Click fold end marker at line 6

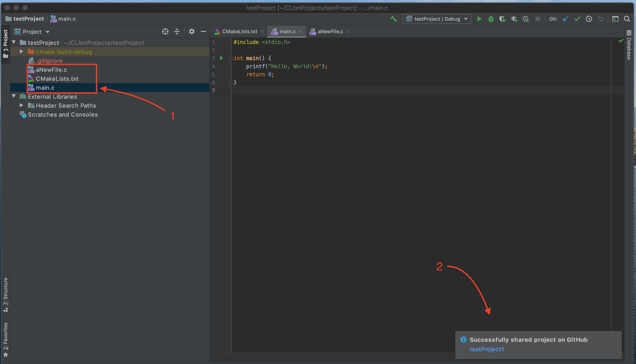[x=231, y=83]
